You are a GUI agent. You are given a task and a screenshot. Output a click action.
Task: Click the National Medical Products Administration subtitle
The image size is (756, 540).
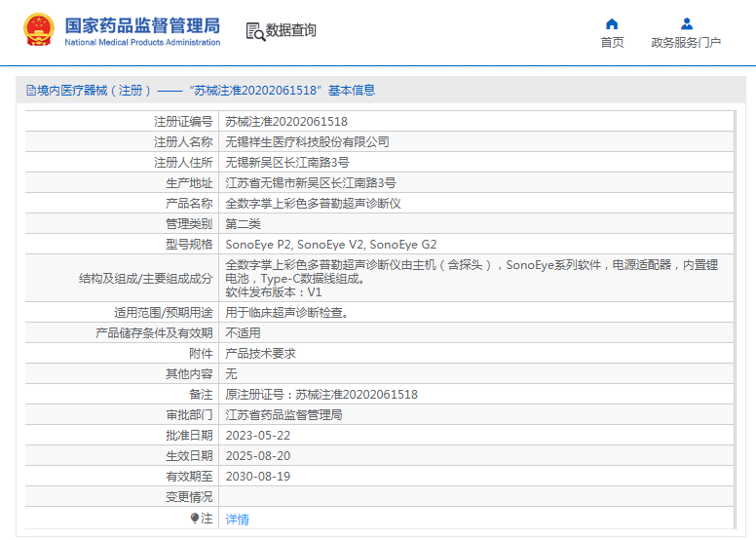(142, 43)
